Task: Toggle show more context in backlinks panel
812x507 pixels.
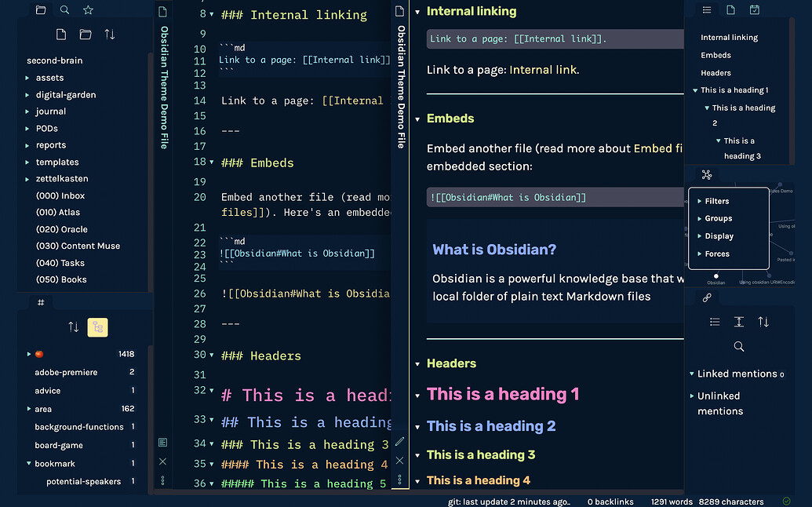Action: tap(738, 322)
